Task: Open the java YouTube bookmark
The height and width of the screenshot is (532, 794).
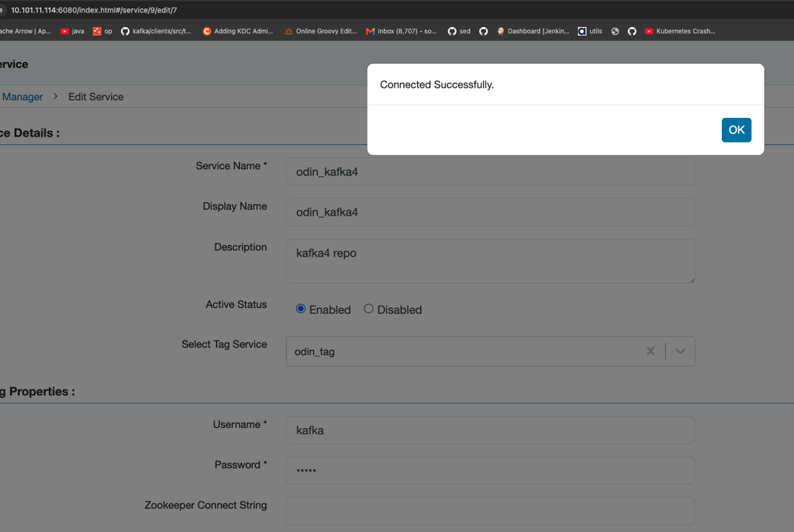Action: point(72,32)
